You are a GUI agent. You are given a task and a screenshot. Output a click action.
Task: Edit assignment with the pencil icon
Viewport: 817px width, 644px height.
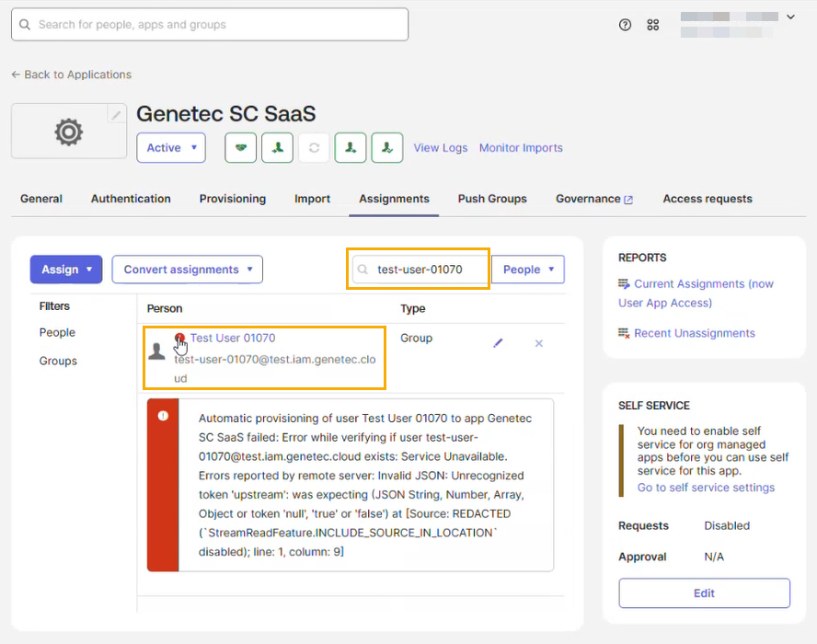click(x=498, y=343)
